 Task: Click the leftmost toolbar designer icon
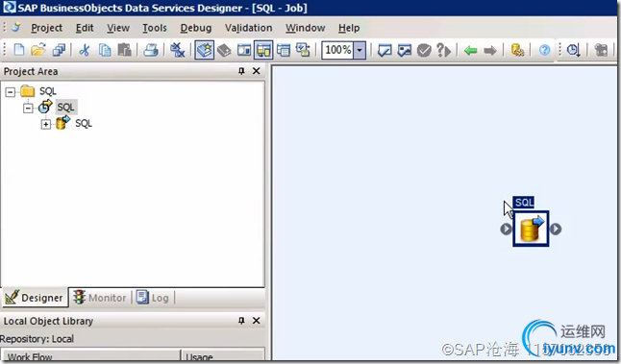(x=15, y=28)
